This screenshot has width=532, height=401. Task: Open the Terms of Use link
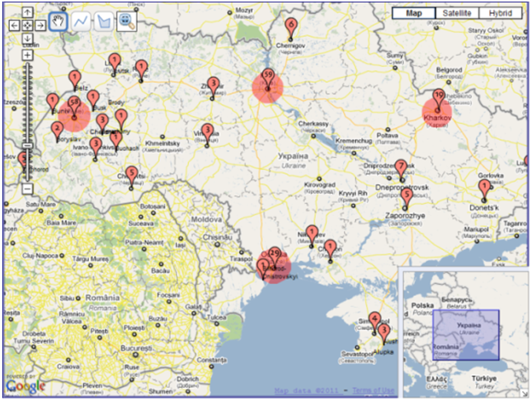373,390
